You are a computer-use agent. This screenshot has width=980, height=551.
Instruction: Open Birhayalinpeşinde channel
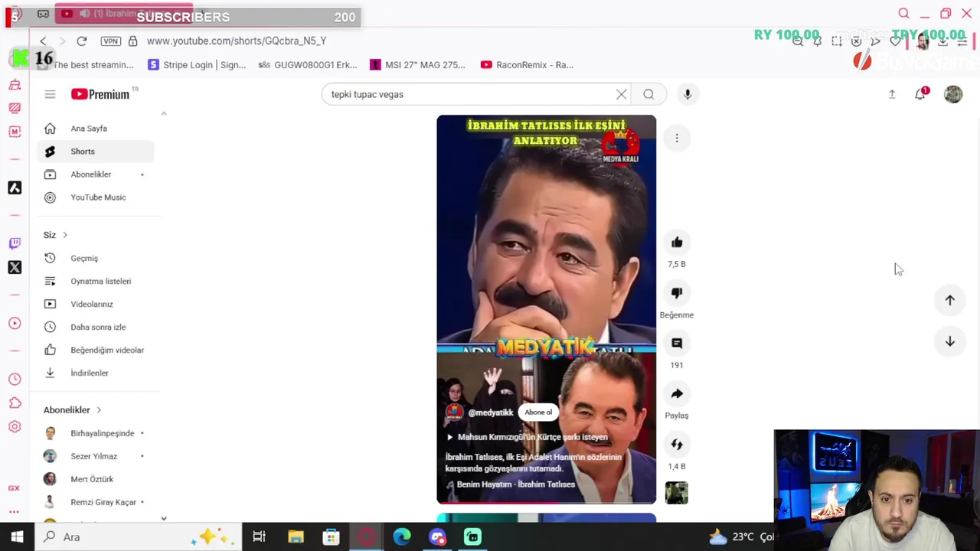[x=95, y=433]
